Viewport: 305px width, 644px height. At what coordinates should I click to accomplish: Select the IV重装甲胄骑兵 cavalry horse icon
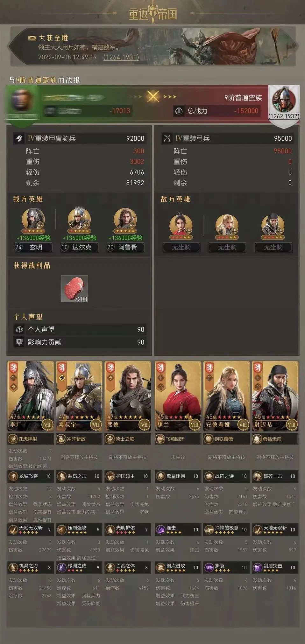pyautogui.click(x=19, y=138)
